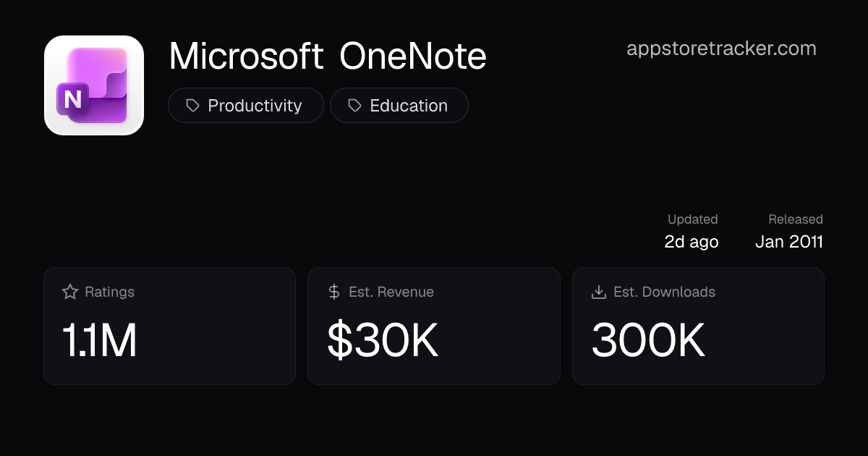This screenshot has width=868, height=456.
Task: Click the download arrow icon
Action: (598, 292)
